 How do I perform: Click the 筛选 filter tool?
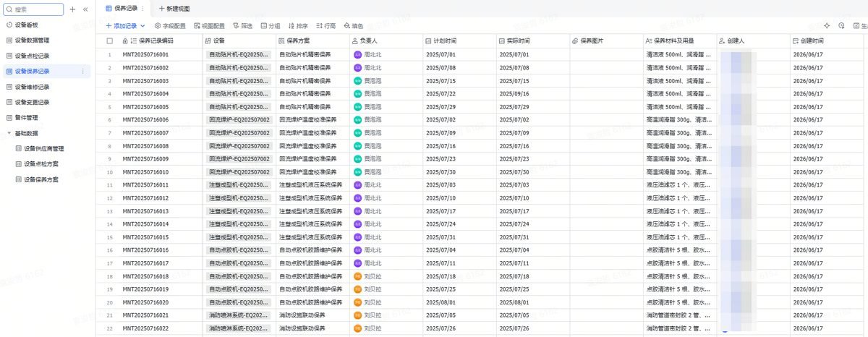(242, 25)
